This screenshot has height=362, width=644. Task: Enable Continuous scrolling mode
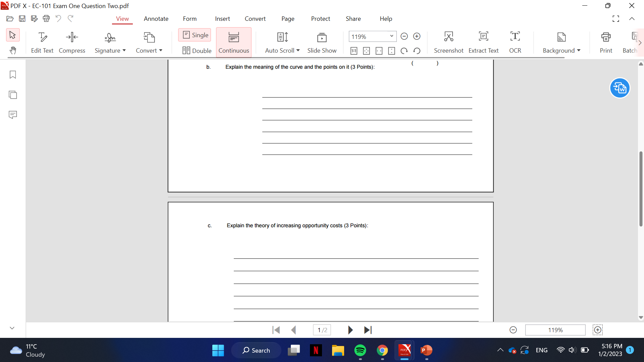[x=234, y=42]
